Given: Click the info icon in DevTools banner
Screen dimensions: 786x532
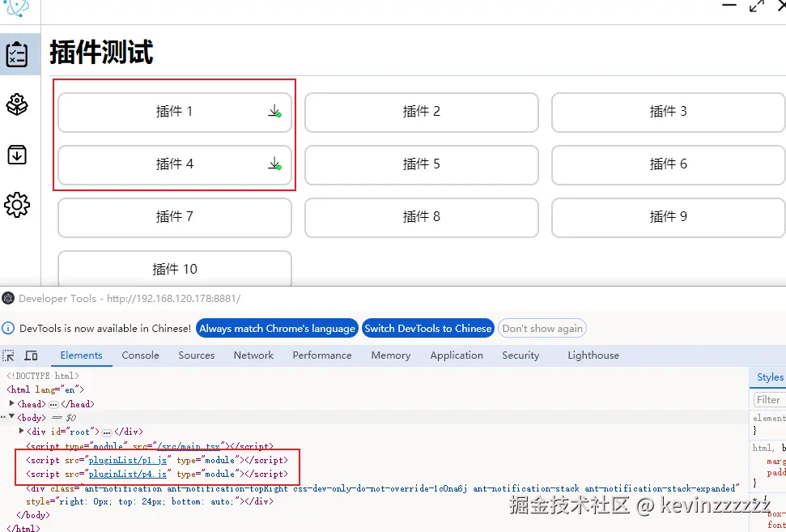Looking at the screenshot, I should click(x=8, y=329).
